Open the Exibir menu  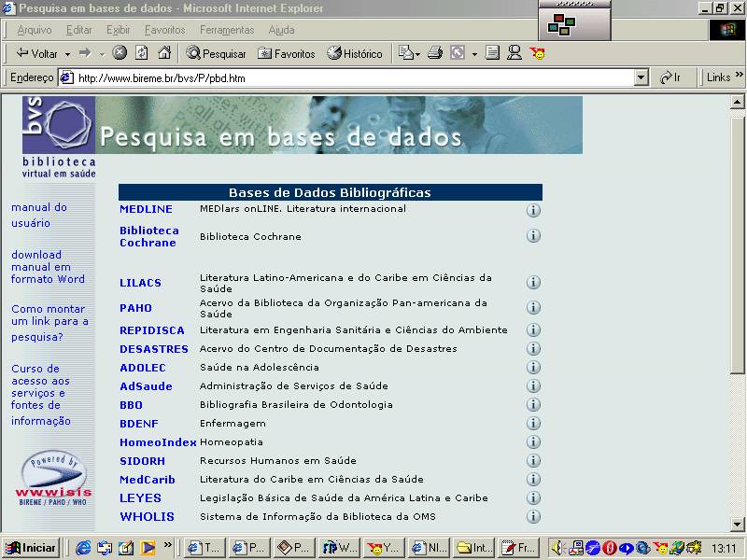[119, 30]
